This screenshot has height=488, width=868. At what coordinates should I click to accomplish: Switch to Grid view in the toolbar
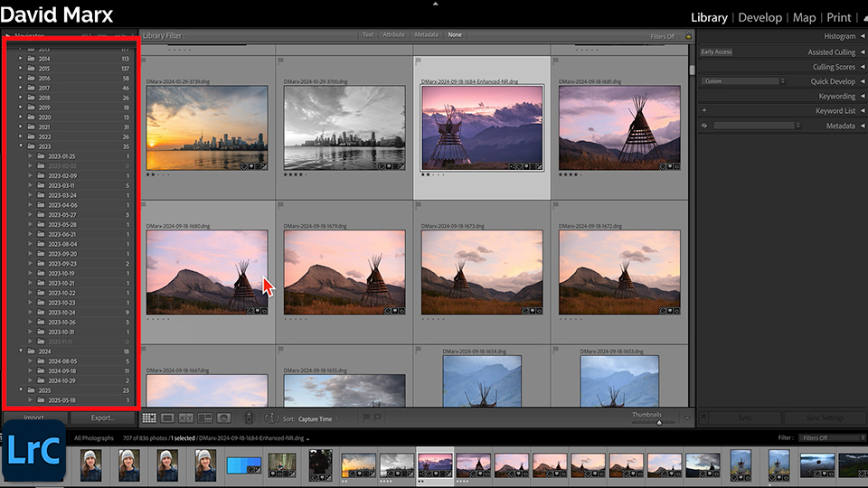[x=149, y=418]
